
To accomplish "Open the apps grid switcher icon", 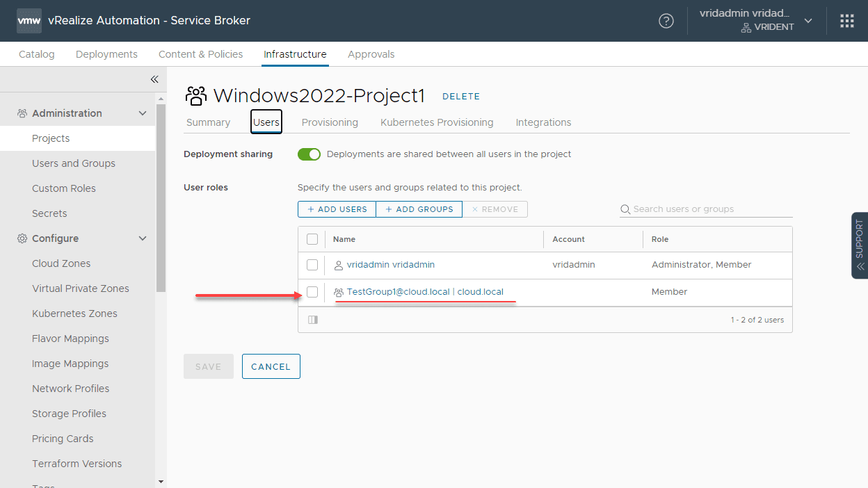I will [x=847, y=21].
